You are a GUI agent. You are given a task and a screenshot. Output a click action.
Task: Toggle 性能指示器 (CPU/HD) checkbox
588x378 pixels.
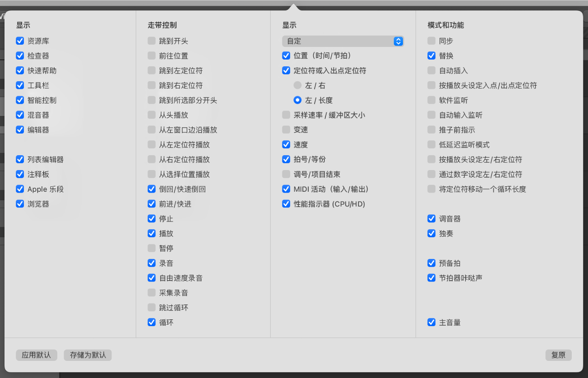(x=286, y=204)
